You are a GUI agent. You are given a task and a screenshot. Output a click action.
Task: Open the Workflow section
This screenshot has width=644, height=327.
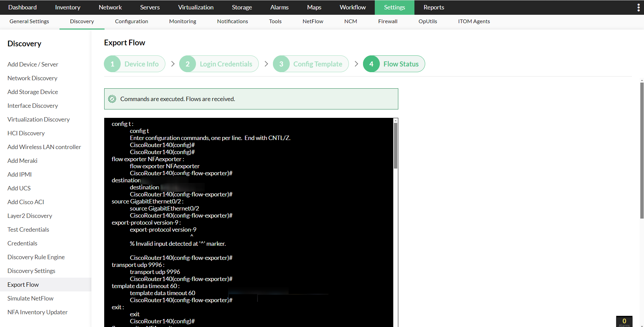coord(352,7)
